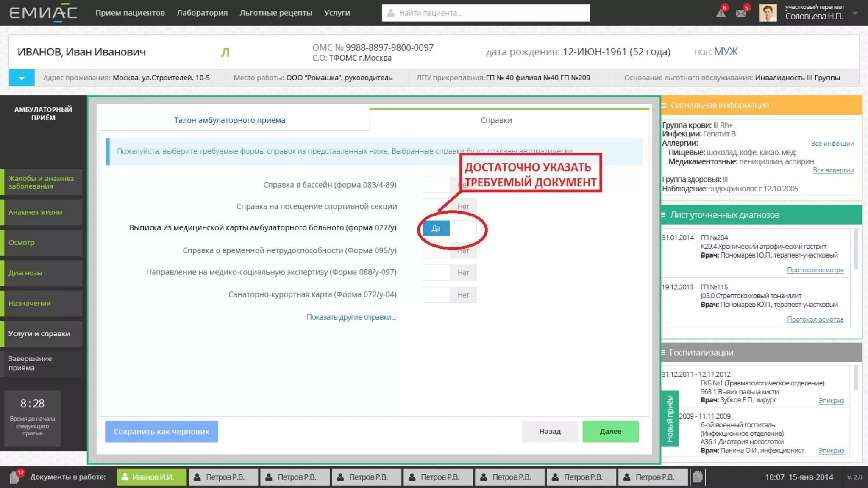Click the Госпитализации panel header icon
Viewport: 868px width, 488px height.
(x=663, y=352)
